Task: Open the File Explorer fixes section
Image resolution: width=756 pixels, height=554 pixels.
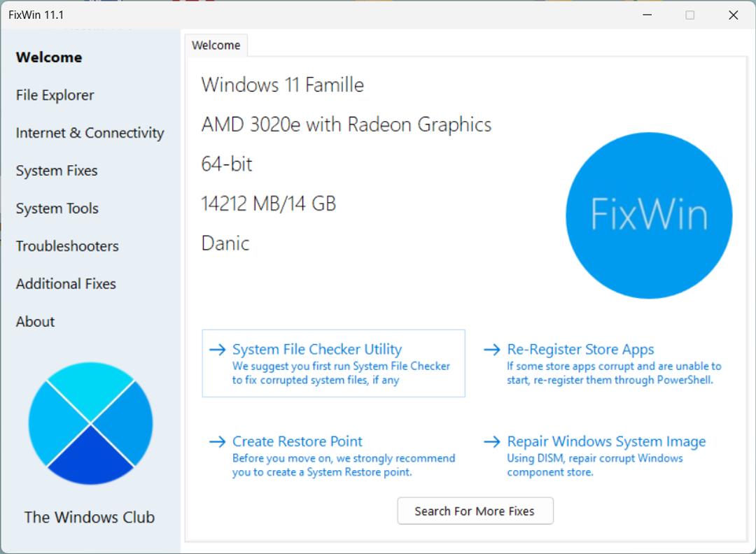Action: coord(54,94)
